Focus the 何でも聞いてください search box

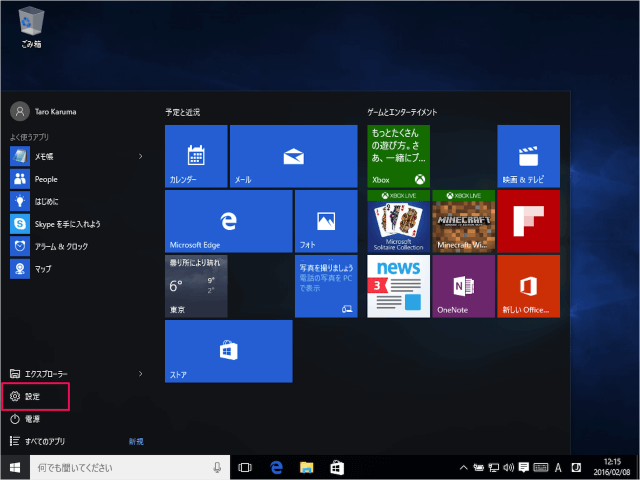click(130, 467)
